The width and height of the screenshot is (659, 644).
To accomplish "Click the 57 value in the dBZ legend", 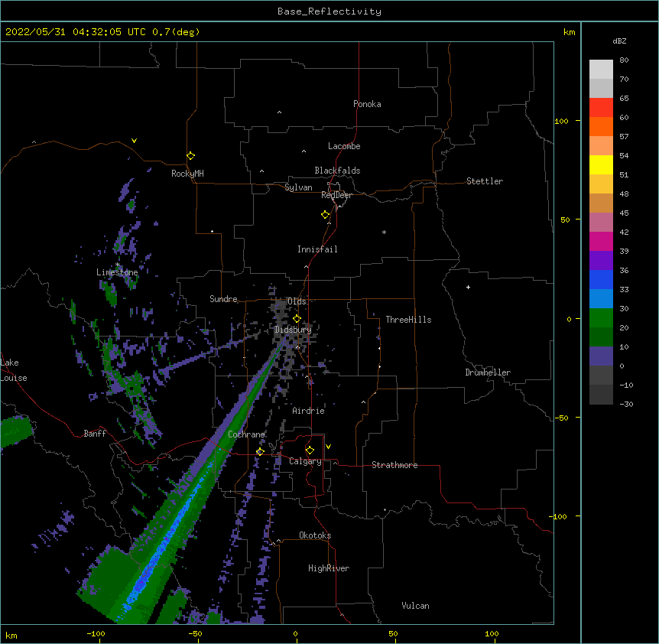I will (624, 137).
